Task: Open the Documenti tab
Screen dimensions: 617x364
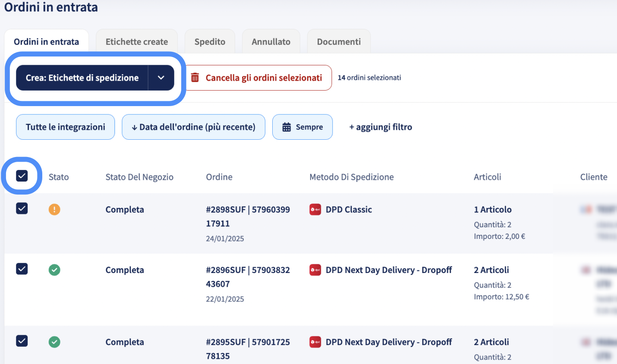Action: point(339,42)
